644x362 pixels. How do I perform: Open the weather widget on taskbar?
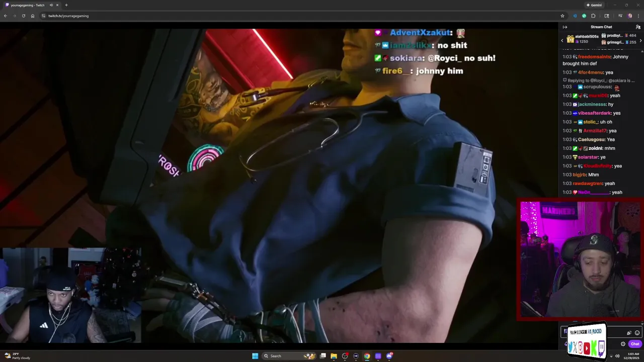click(x=18, y=356)
